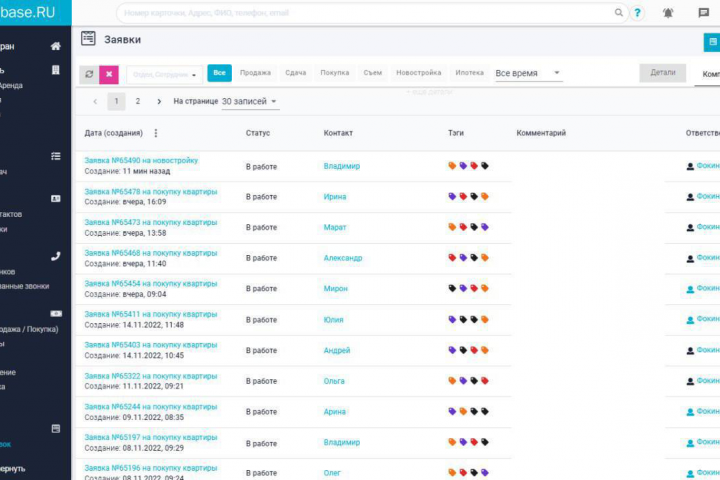
Task: Click the responsible user icon in Юлия row
Action: pyautogui.click(x=690, y=320)
